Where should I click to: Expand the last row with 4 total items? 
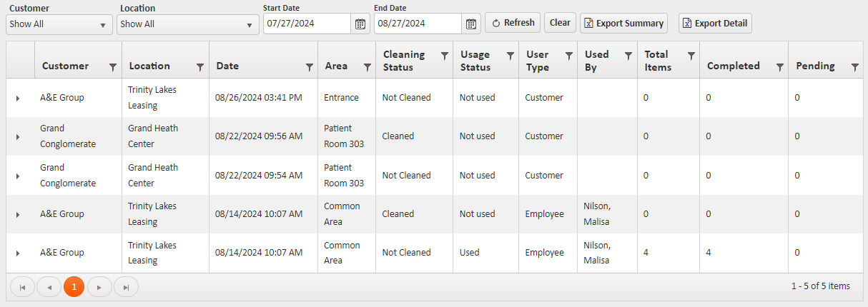point(18,253)
